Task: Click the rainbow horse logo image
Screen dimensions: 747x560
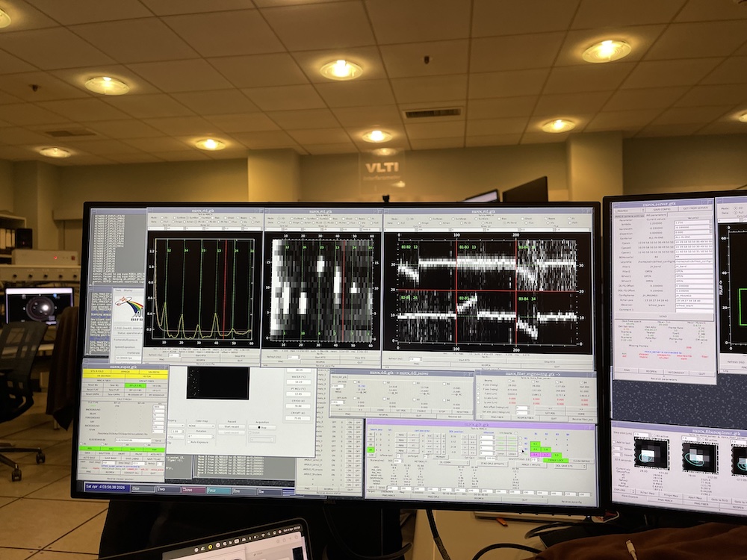Action: coord(127,307)
